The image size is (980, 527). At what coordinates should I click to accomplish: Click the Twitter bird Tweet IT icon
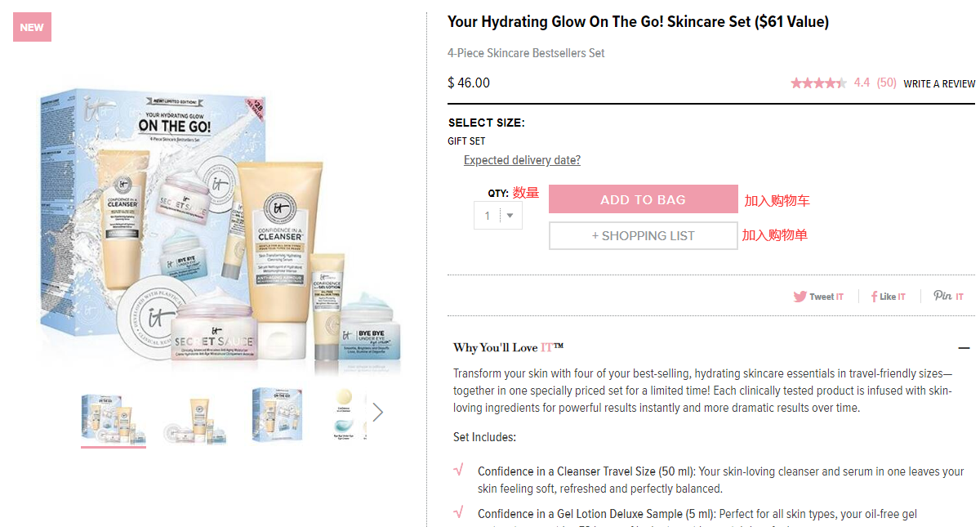tap(818, 297)
